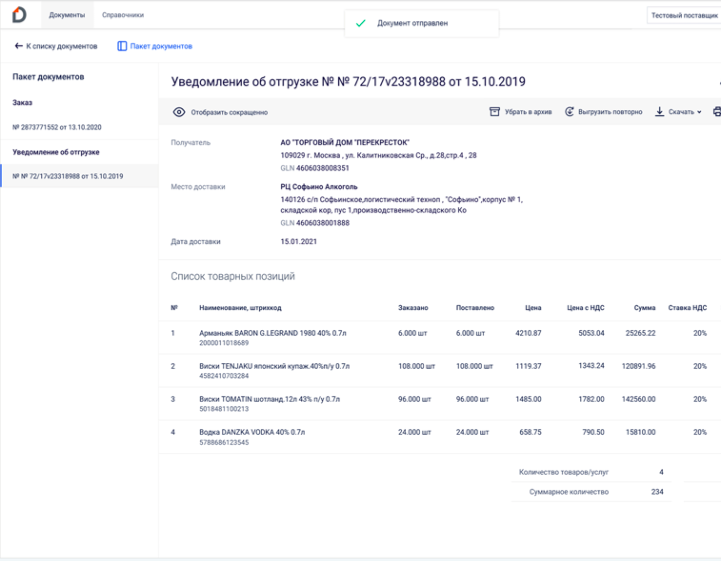This screenshot has height=561, width=721.
Task: Click the download arrow icon
Action: [x=659, y=112]
